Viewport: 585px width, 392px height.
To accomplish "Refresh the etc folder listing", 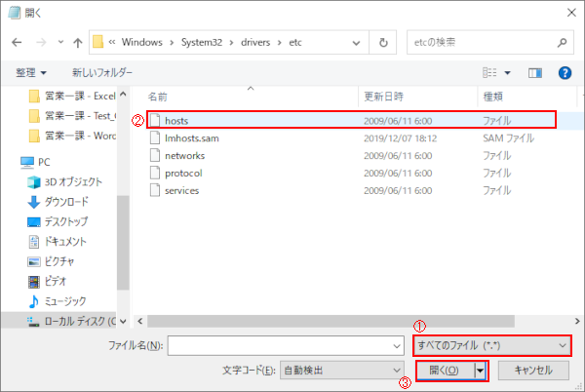I will (x=383, y=43).
